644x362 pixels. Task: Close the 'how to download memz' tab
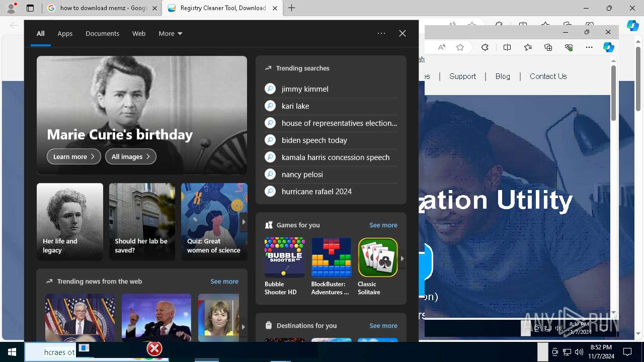point(155,8)
